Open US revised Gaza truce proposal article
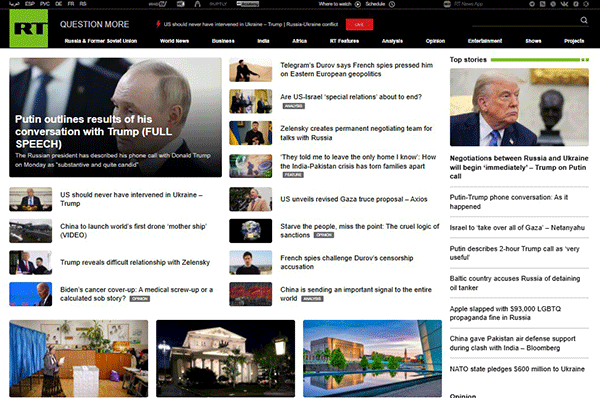Viewport: 600px width, 398px height. click(354, 199)
